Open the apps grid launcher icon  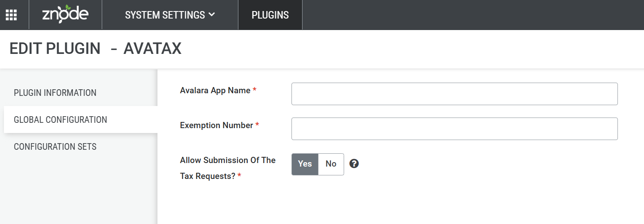pyautogui.click(x=11, y=15)
